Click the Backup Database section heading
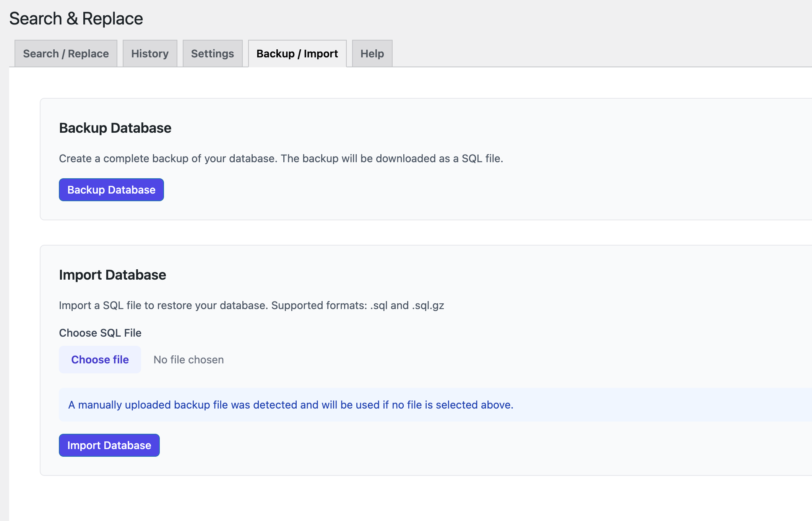The image size is (812, 521). (x=115, y=128)
